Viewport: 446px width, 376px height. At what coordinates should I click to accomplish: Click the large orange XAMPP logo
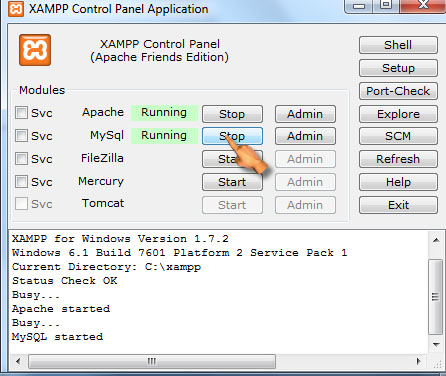35,50
